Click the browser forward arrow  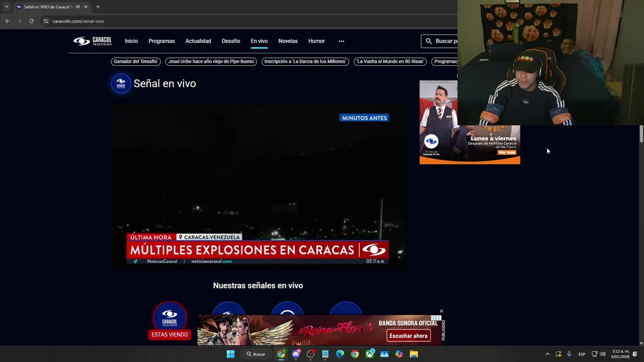19,21
